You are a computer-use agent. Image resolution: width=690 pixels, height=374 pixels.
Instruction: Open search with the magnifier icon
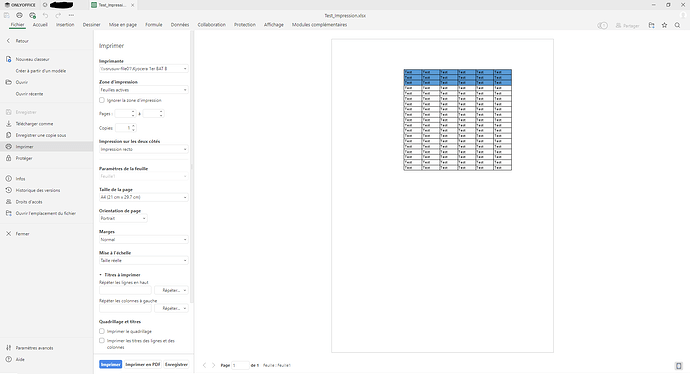[x=677, y=26]
